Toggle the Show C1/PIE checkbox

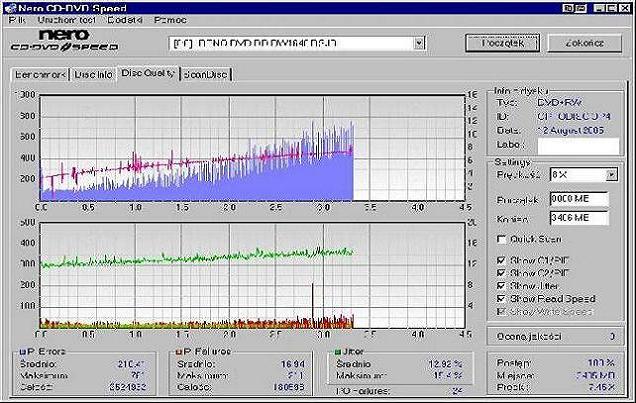[502, 260]
